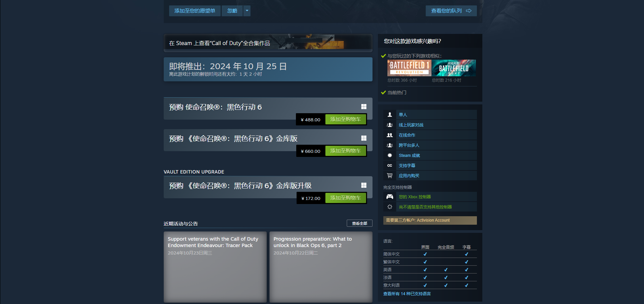Image resolution: width=644 pixels, height=304 pixels.
Task: Click the online PvP (线上玩家对战) icon
Action: [x=390, y=125]
